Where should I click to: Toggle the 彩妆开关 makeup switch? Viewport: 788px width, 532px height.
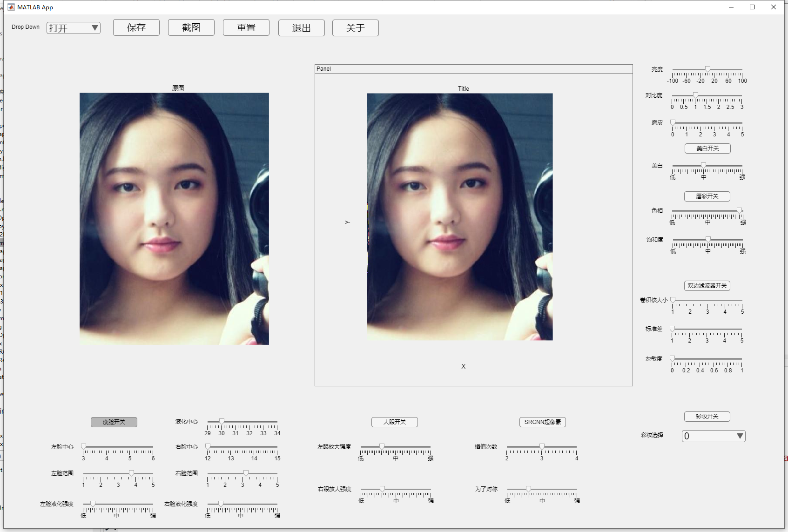point(707,417)
